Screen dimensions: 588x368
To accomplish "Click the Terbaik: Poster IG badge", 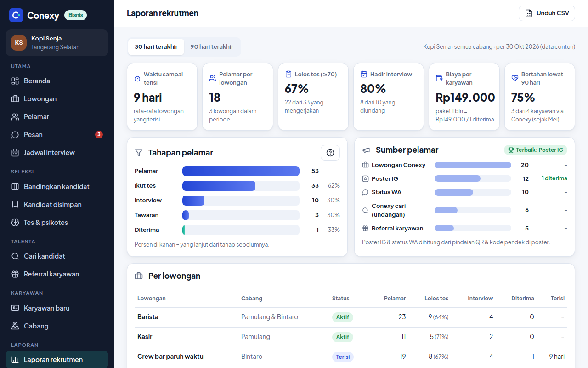I will point(536,150).
